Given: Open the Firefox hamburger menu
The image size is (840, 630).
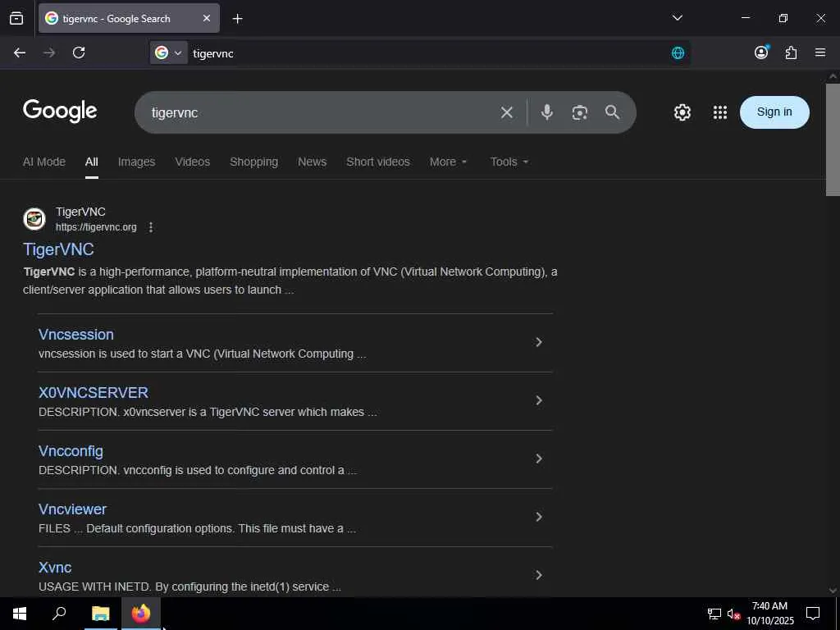Looking at the screenshot, I should coord(820,52).
